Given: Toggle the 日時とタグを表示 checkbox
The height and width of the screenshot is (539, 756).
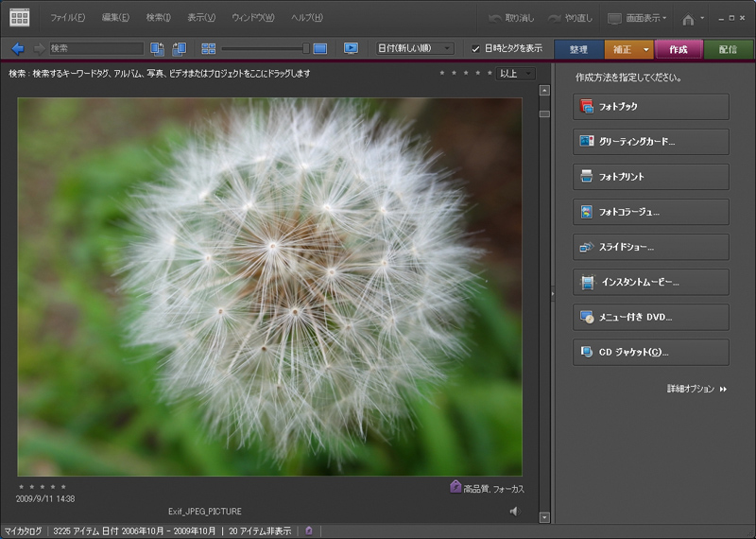Looking at the screenshot, I should pos(476,49).
